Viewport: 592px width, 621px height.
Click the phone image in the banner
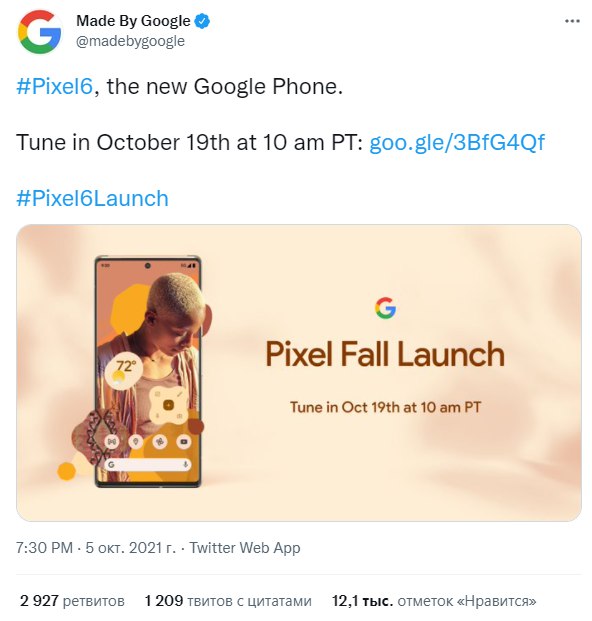click(148, 371)
